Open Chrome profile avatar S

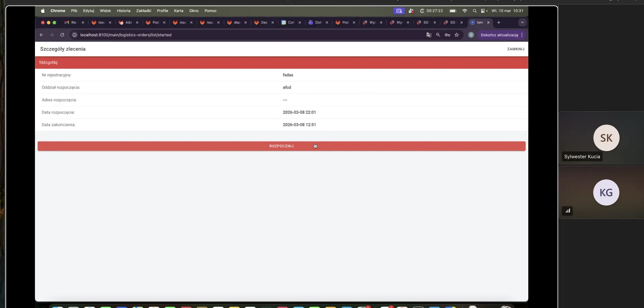click(x=471, y=35)
